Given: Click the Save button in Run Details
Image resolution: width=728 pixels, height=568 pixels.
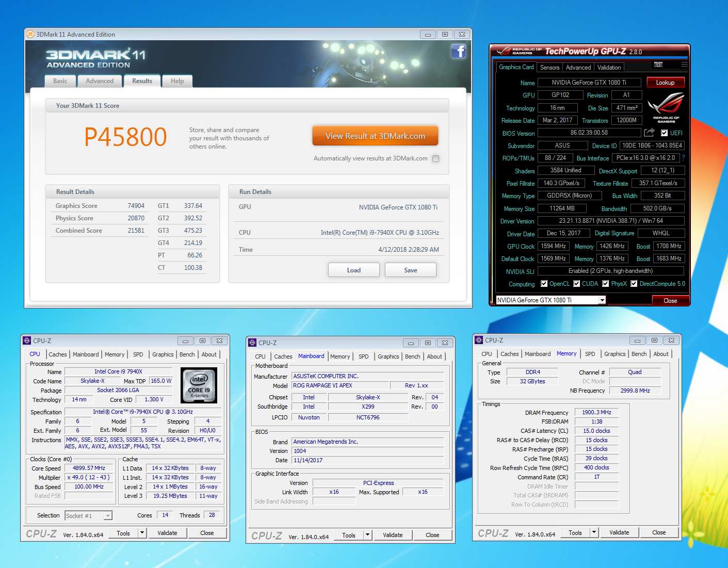Looking at the screenshot, I should click(411, 270).
